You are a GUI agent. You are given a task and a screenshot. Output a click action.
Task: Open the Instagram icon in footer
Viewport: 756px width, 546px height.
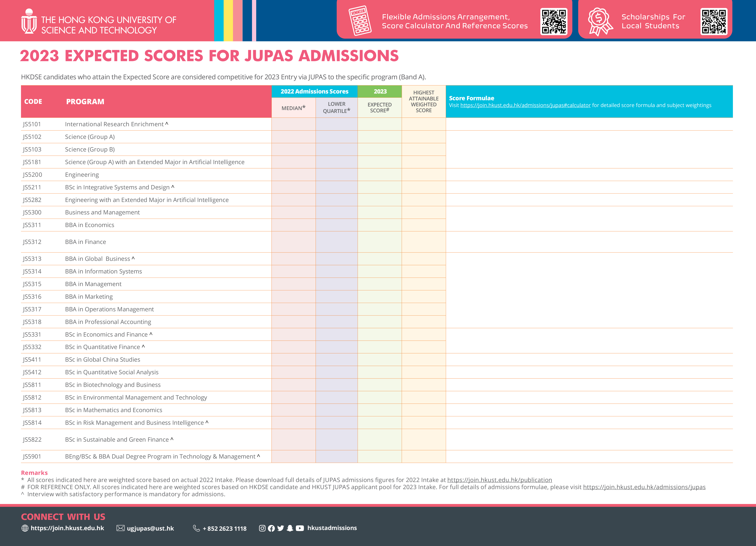pyautogui.click(x=262, y=528)
